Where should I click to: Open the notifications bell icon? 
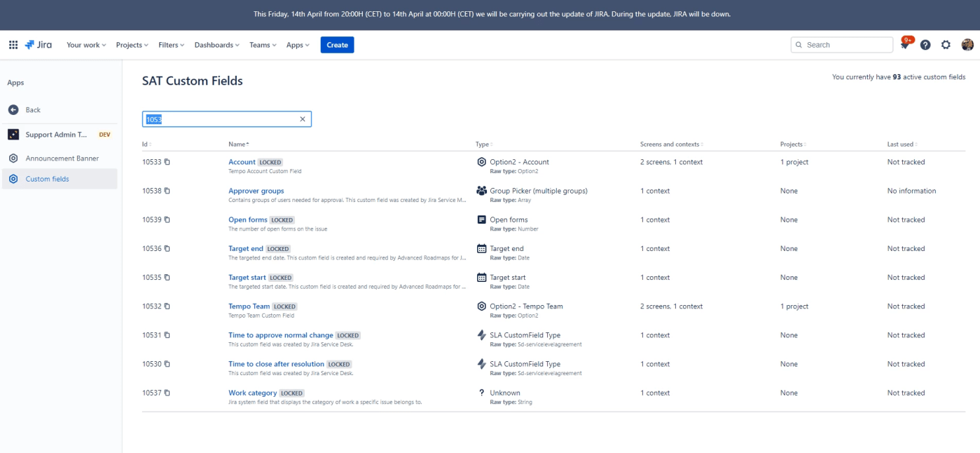905,45
